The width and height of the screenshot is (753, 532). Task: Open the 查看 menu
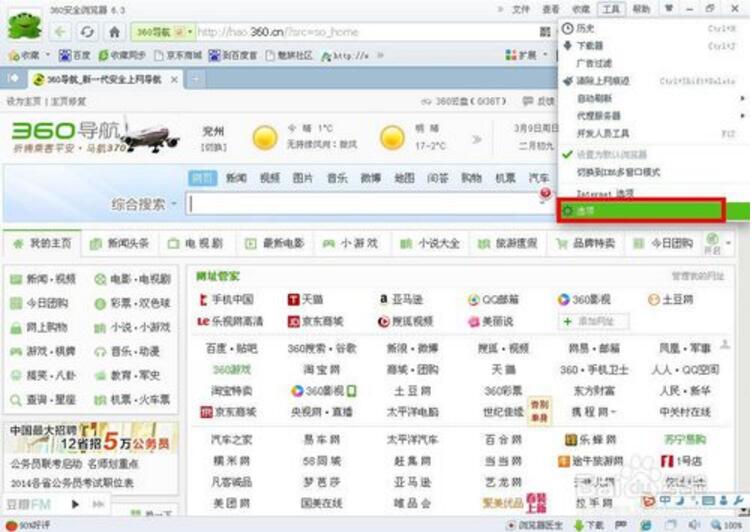point(551,9)
